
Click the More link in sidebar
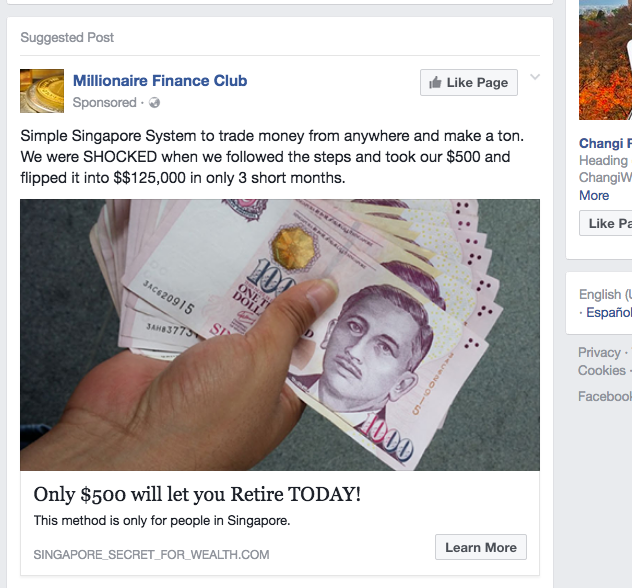tap(594, 195)
